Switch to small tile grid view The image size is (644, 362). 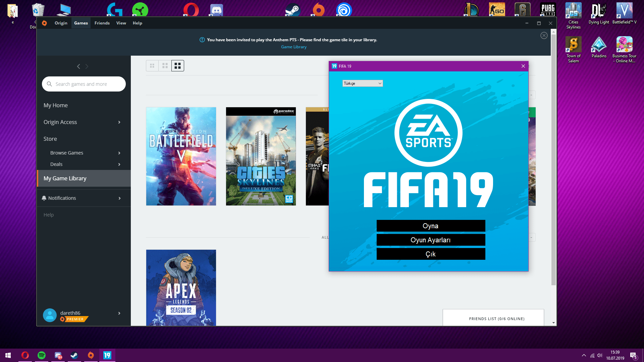(x=152, y=66)
